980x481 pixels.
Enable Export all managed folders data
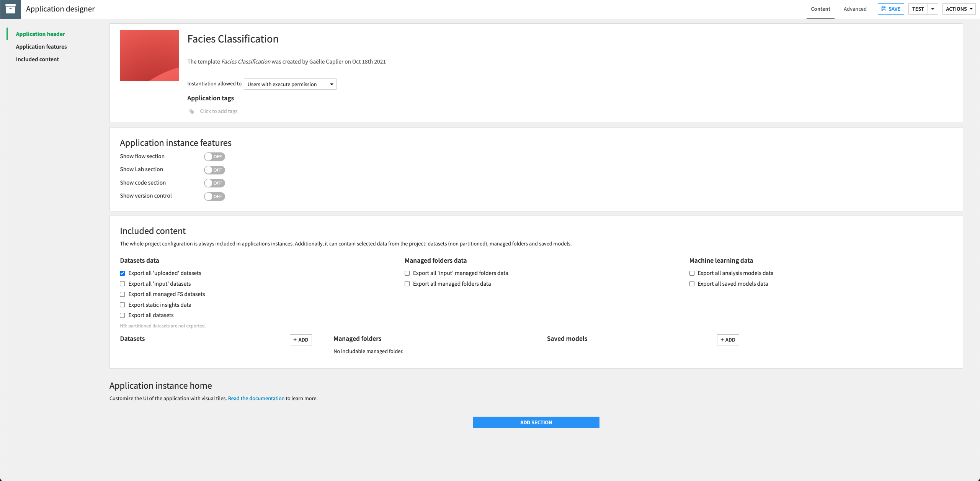[x=407, y=283]
